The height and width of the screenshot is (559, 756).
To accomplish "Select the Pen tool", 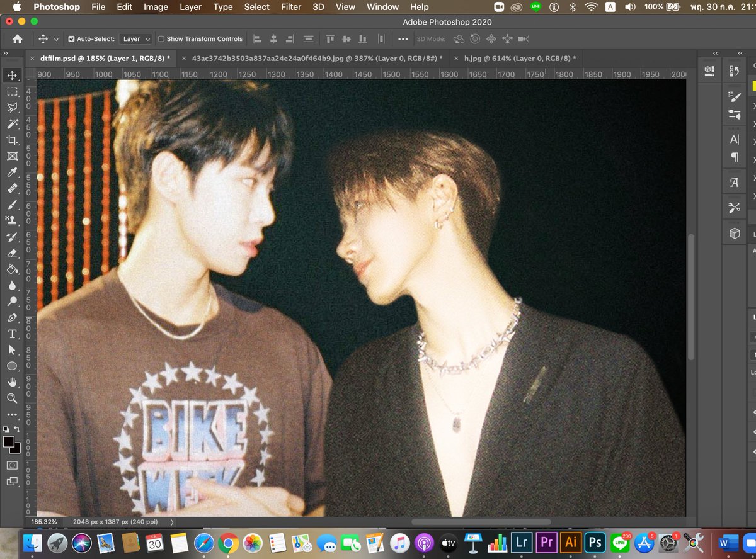I will (x=12, y=317).
